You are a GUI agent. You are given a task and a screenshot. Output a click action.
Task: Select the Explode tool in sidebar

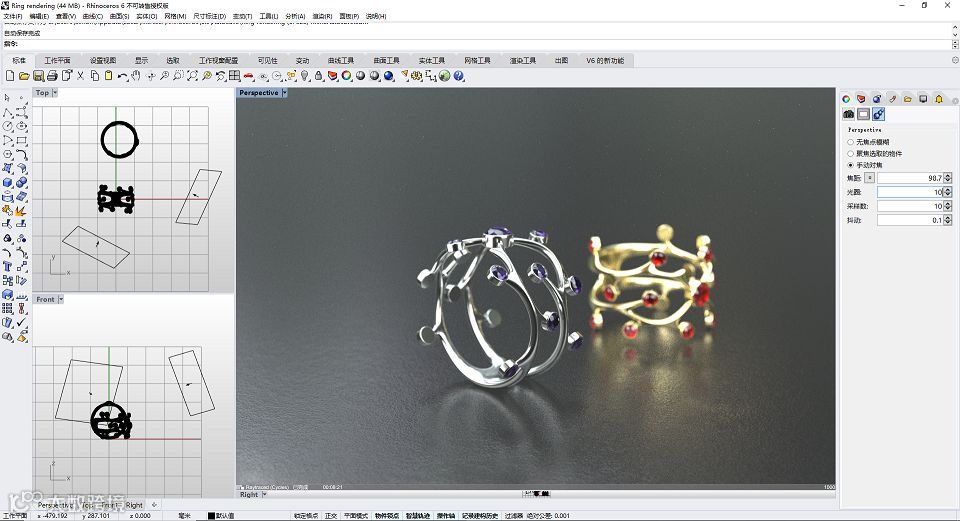[21, 211]
